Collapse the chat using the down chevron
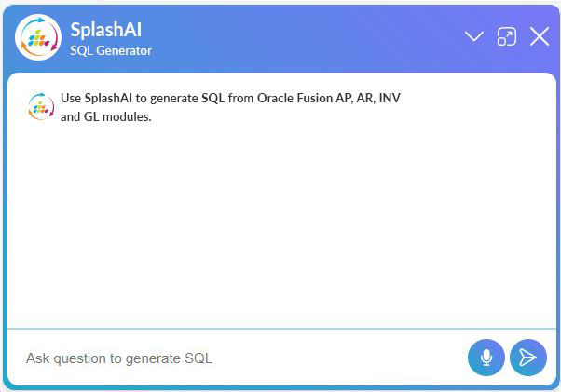561x392 pixels. tap(474, 37)
